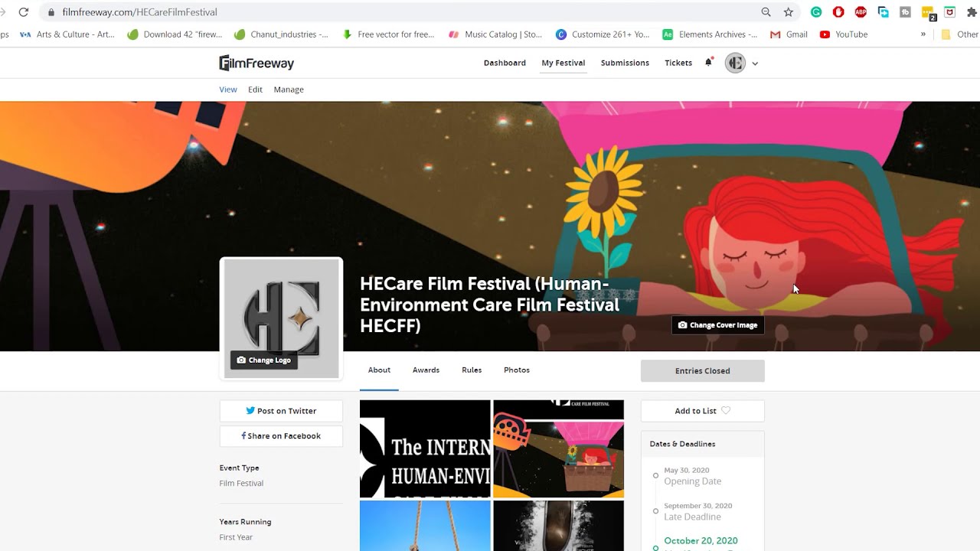The image size is (980, 551).
Task: Click the October 20, 2020 date
Action: [x=701, y=541]
